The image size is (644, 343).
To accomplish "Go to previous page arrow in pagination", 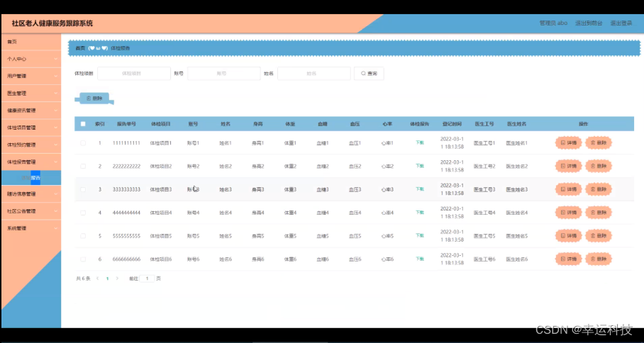I will [98, 279].
